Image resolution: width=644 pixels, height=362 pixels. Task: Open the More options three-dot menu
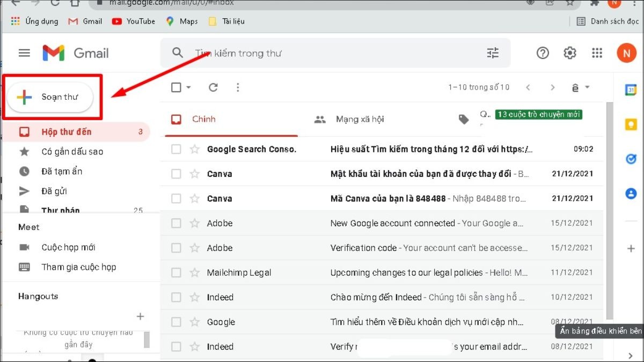click(238, 87)
